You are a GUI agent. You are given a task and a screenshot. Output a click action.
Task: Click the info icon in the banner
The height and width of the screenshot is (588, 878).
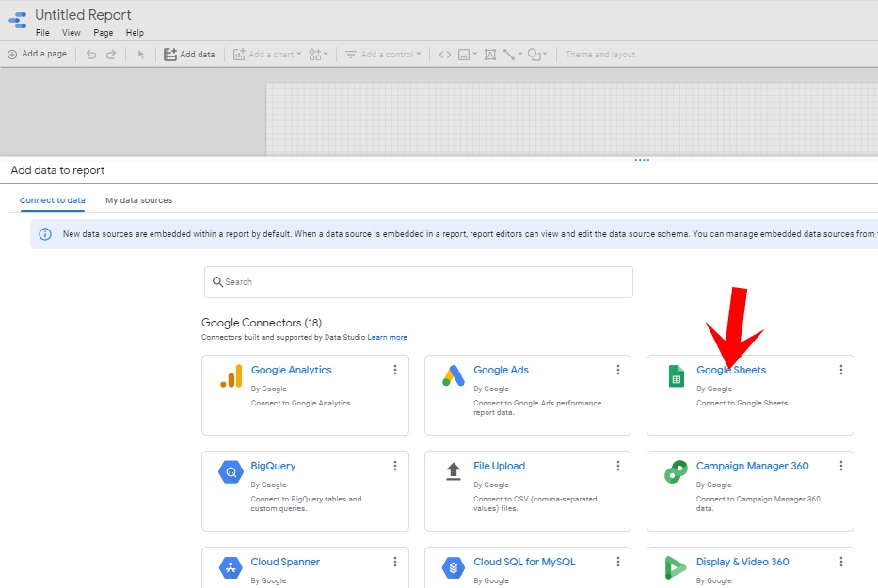(45, 234)
